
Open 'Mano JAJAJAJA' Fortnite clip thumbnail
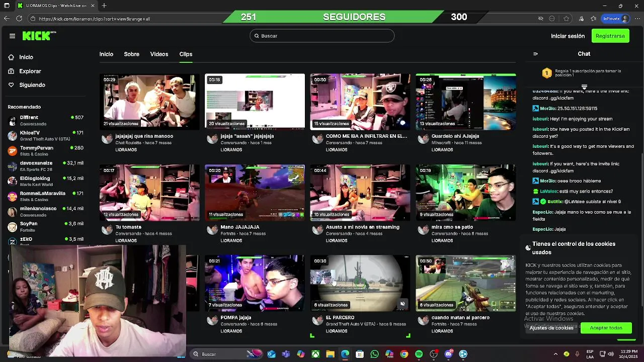pyautogui.click(x=255, y=193)
